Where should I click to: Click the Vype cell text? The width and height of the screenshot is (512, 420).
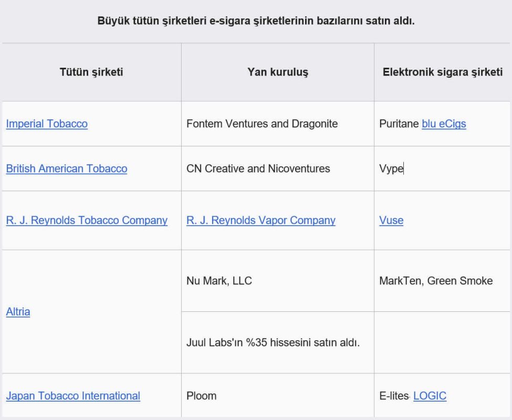pyautogui.click(x=391, y=169)
